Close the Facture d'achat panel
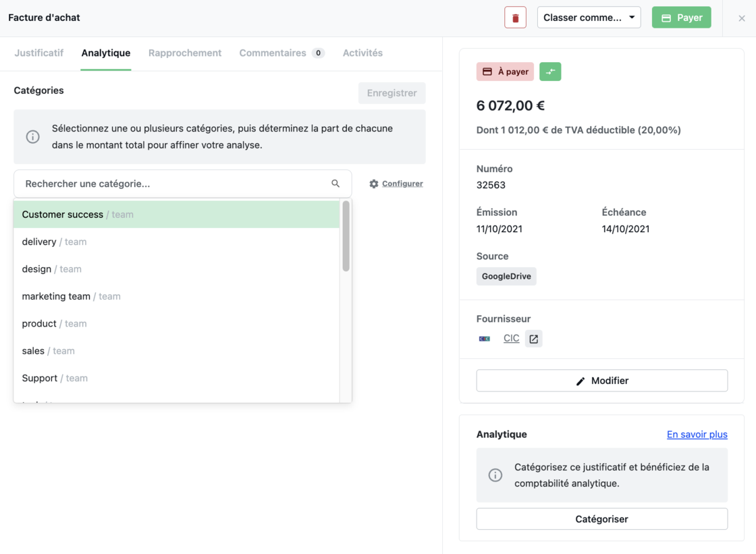The width and height of the screenshot is (756, 554). click(x=742, y=18)
